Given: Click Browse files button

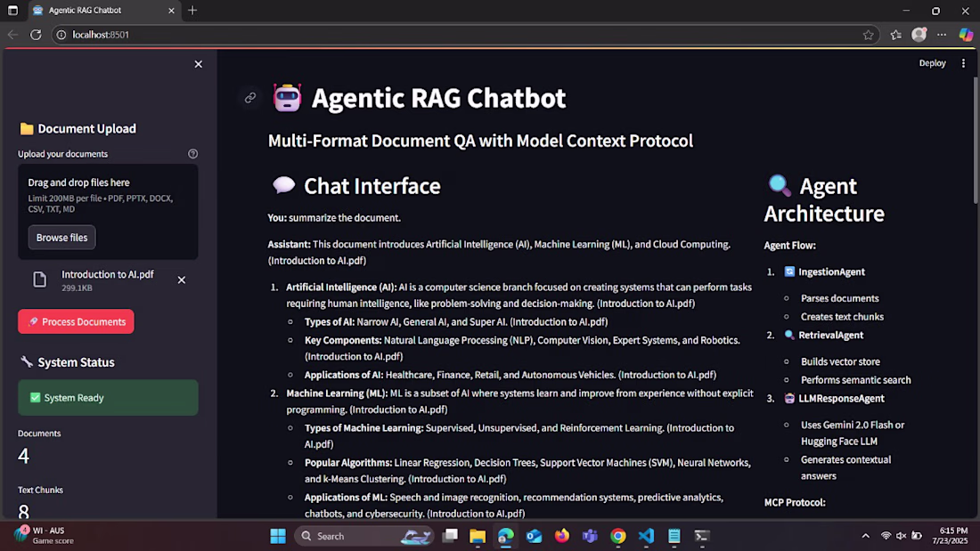Looking at the screenshot, I should 61,238.
